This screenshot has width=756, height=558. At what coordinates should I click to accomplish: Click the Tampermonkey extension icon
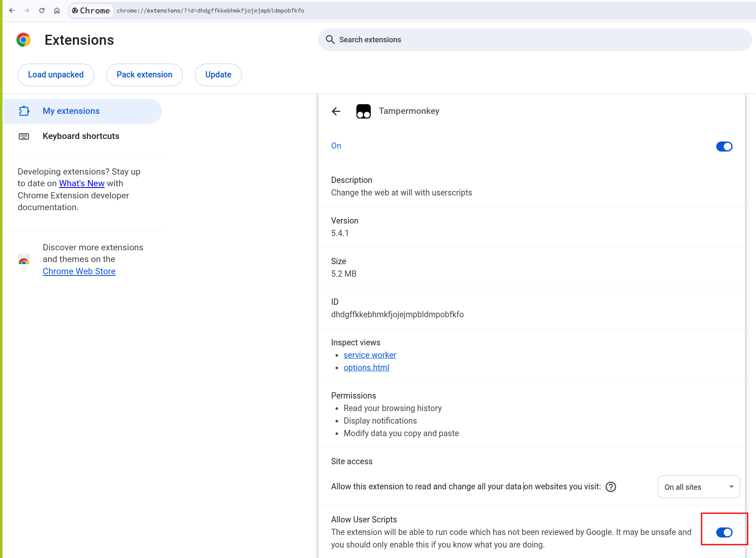pyautogui.click(x=363, y=111)
